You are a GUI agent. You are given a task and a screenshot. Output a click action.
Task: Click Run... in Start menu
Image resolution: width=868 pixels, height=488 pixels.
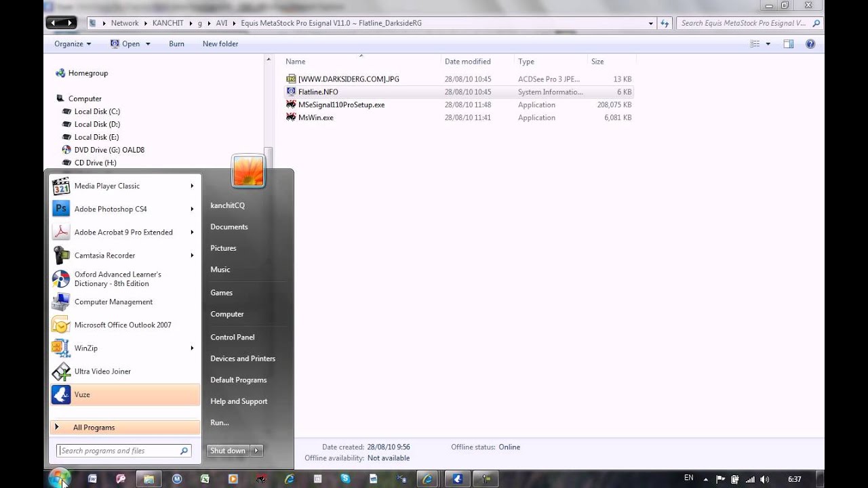tap(219, 422)
